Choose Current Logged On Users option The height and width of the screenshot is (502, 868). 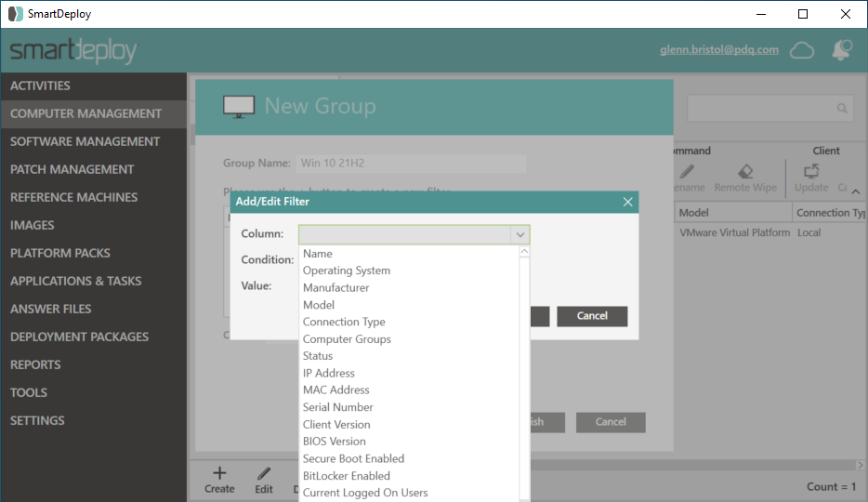(365, 493)
